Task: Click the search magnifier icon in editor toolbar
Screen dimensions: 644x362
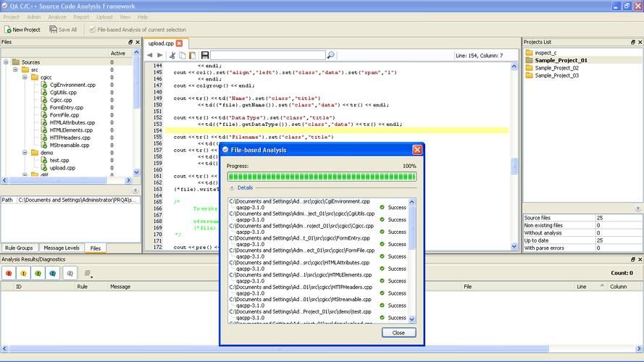Action: click(x=330, y=55)
